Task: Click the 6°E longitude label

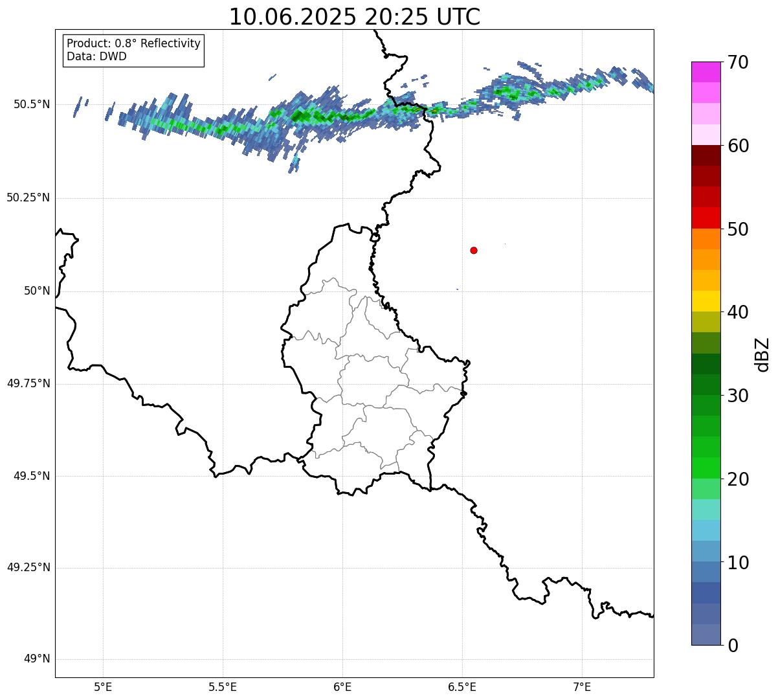Action: 342,687
